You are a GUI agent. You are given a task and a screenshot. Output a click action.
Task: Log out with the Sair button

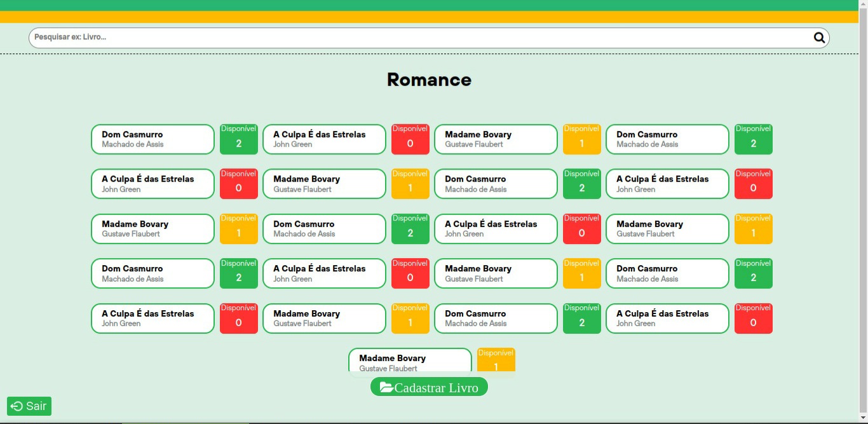(x=29, y=406)
